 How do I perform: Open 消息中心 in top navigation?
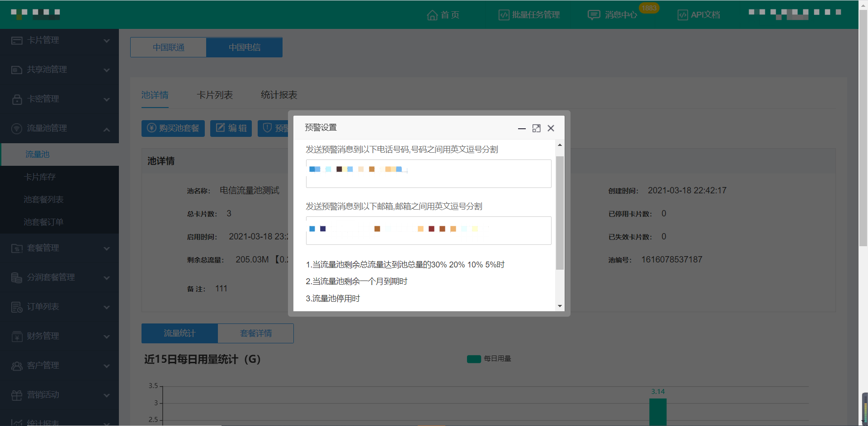click(x=613, y=15)
